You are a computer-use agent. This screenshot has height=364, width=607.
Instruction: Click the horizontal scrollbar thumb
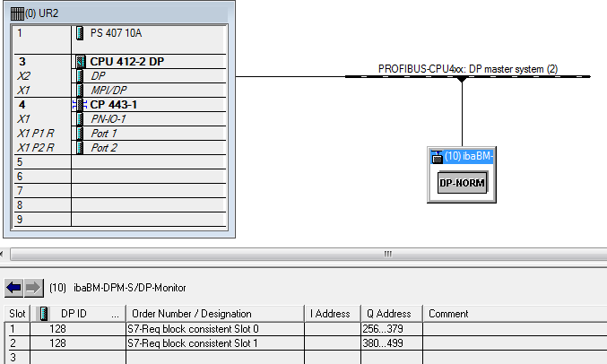388,254
